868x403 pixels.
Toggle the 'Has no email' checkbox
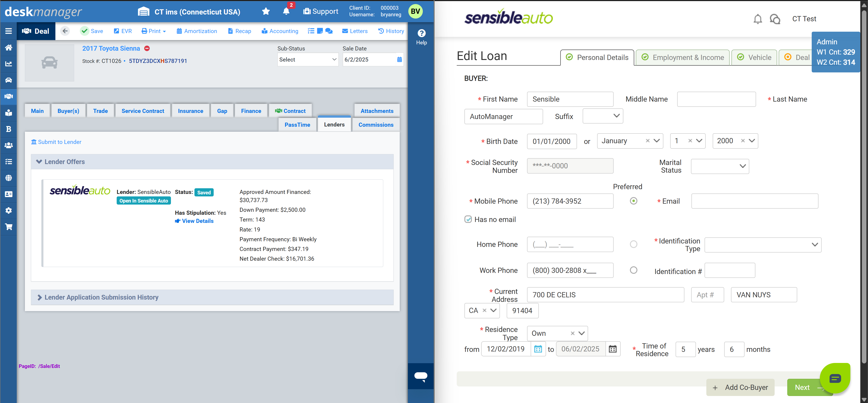click(x=468, y=219)
